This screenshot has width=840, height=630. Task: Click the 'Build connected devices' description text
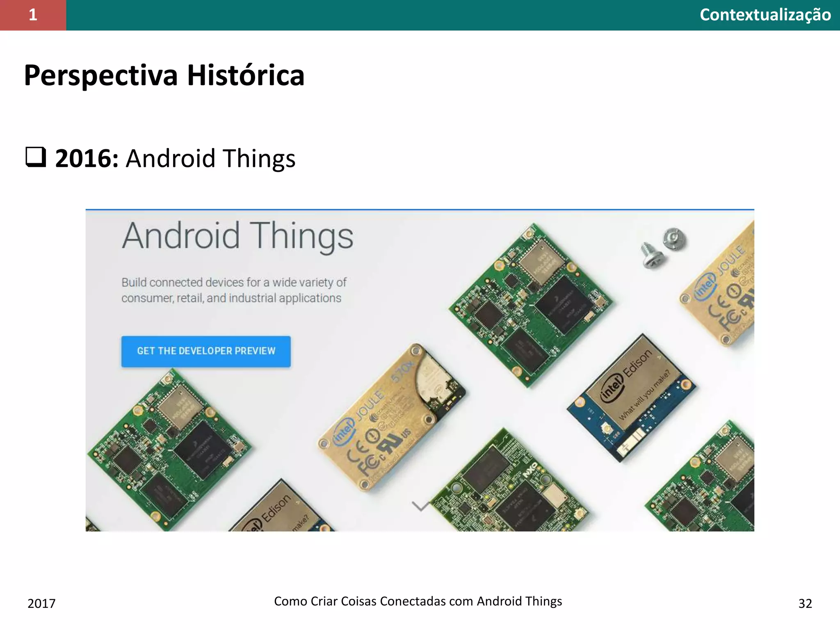point(234,290)
